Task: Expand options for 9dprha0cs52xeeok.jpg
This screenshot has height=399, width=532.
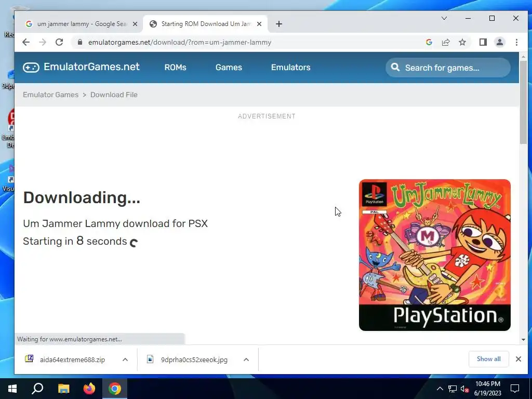Action: click(246, 360)
